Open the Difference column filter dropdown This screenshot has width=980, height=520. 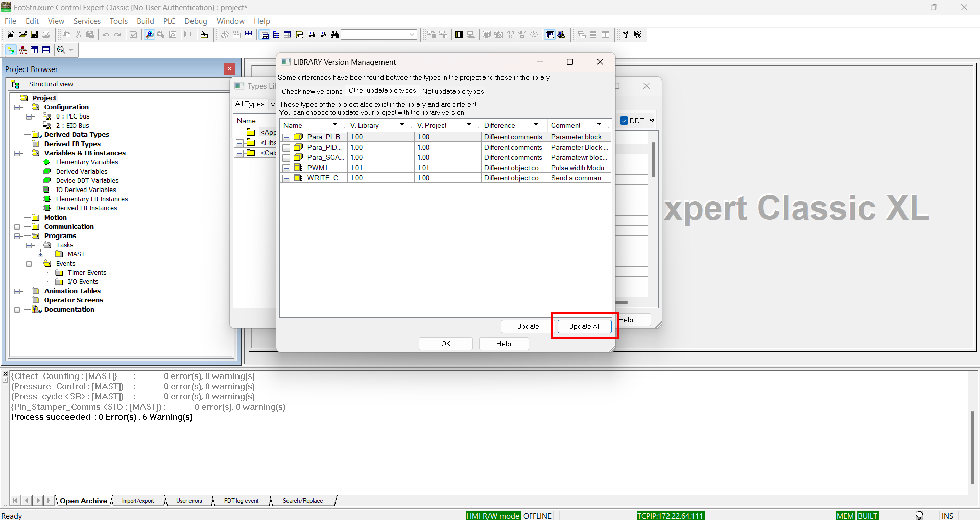[536, 125]
